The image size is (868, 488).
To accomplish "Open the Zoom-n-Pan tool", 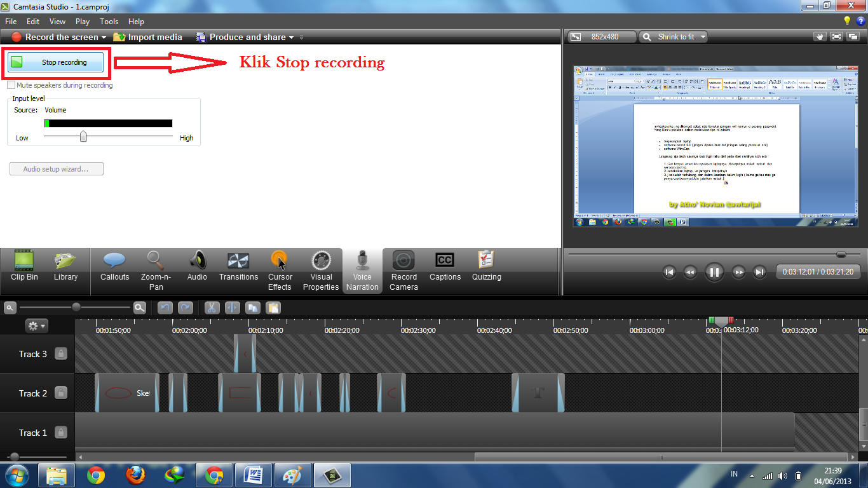I will (156, 271).
